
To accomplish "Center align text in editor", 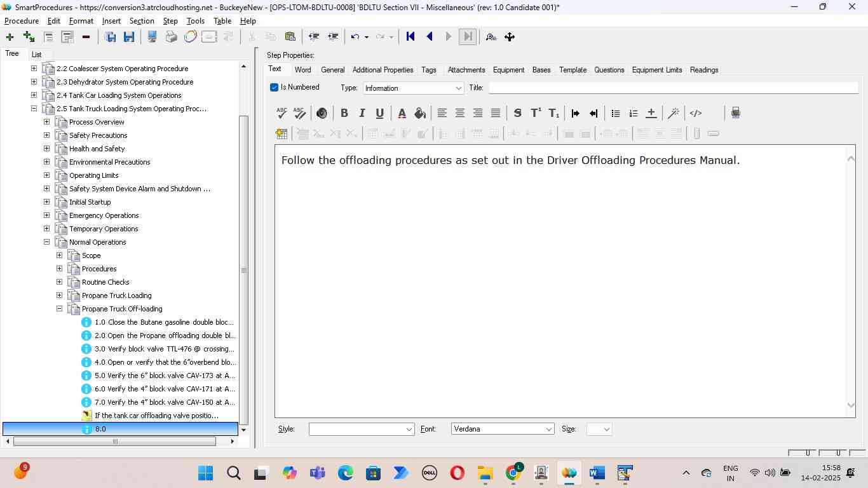I will coord(460,113).
